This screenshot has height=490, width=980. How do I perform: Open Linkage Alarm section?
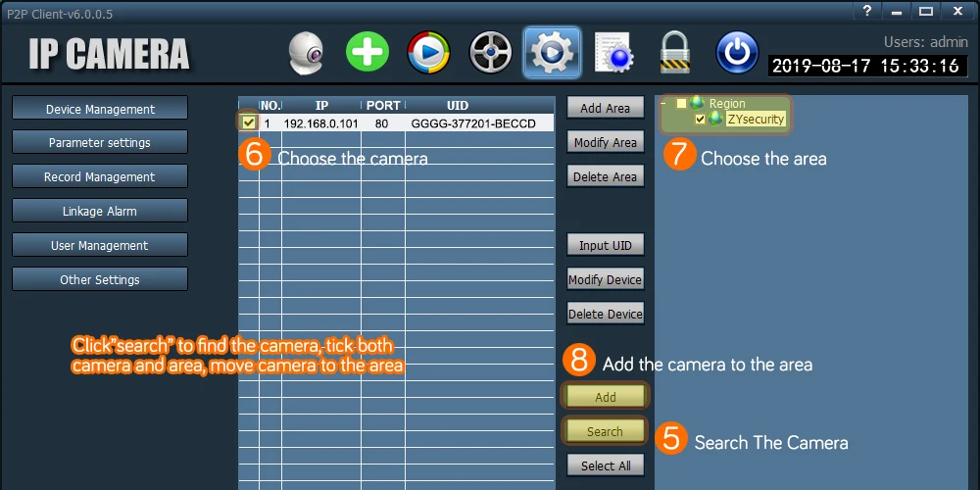[x=100, y=212]
